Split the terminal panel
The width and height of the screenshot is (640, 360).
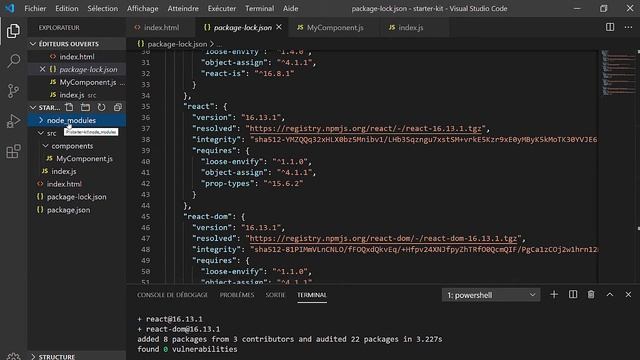click(573, 295)
